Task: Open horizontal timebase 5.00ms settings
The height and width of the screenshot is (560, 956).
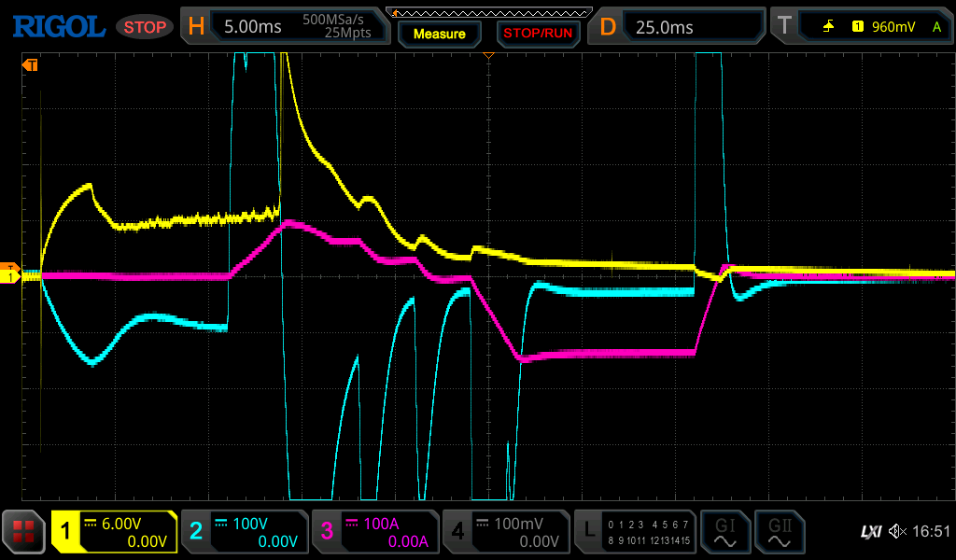Action: click(x=285, y=27)
